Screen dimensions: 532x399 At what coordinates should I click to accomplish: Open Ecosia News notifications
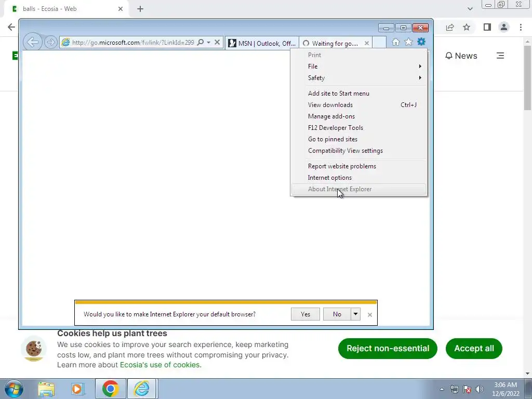(461, 56)
